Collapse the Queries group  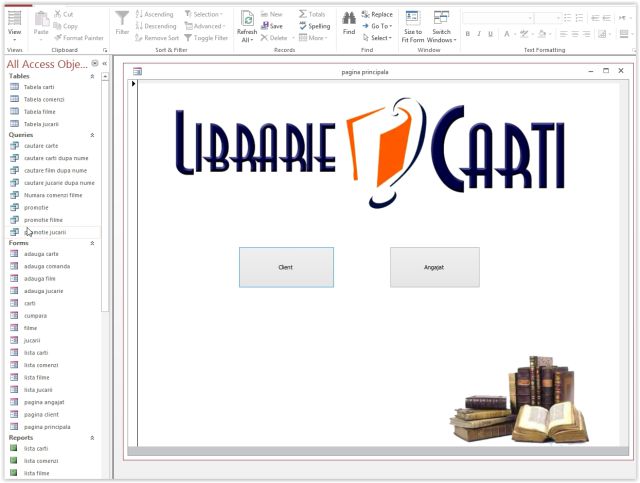click(x=92, y=135)
